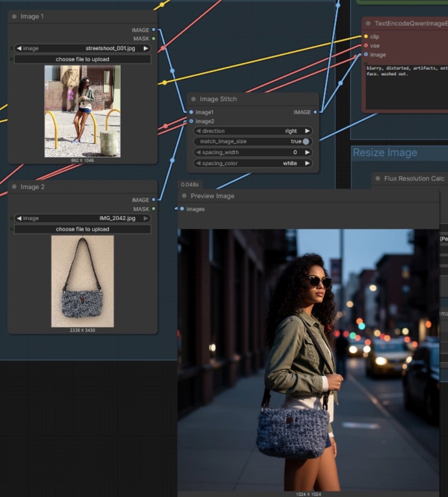
Task: Collapse the Image 1 node via its dot
Action: pos(14,16)
